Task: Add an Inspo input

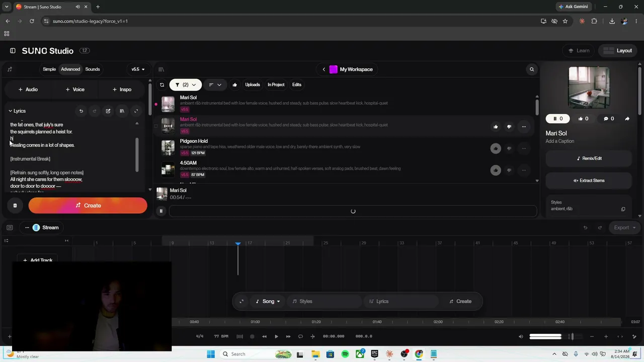Action: point(122,89)
